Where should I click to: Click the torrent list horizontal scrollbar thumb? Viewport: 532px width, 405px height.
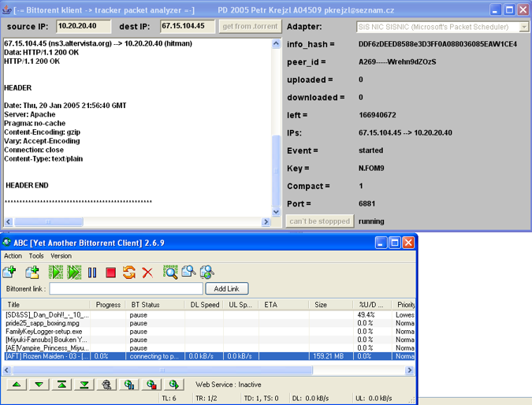pos(162,370)
